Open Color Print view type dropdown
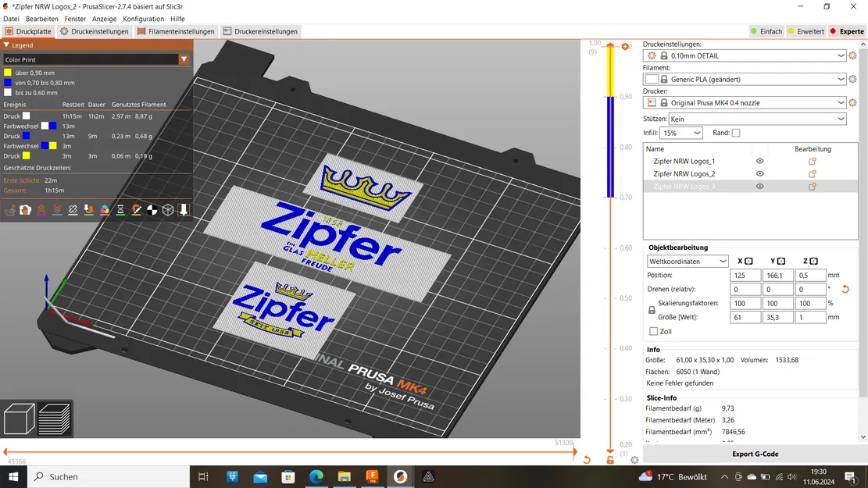This screenshot has width=868, height=488. pos(96,59)
